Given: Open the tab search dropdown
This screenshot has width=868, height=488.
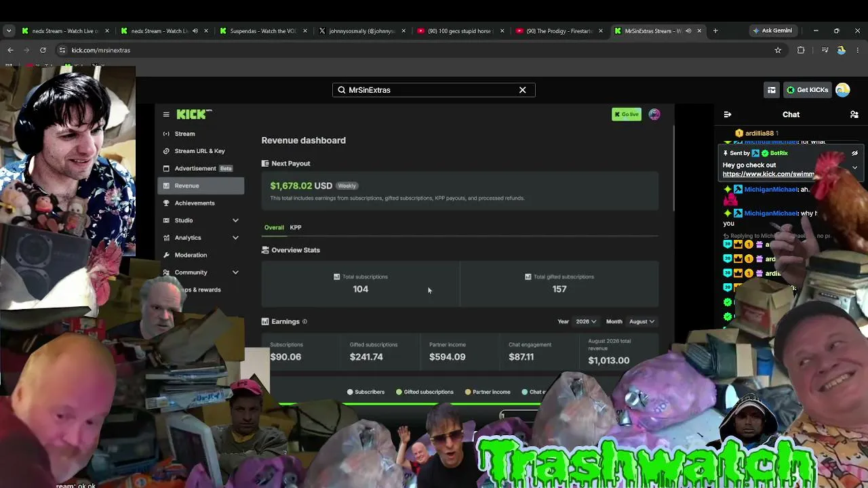Looking at the screenshot, I should 9,30.
